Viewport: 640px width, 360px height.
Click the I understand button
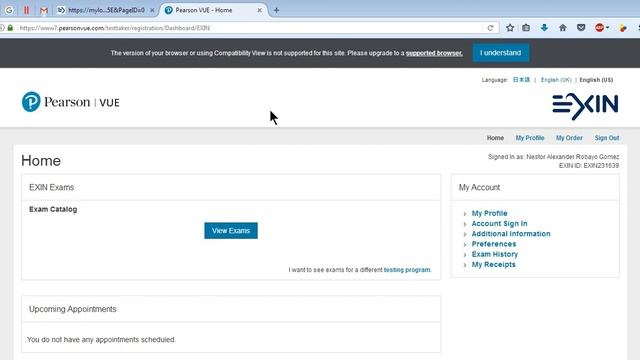coord(501,53)
